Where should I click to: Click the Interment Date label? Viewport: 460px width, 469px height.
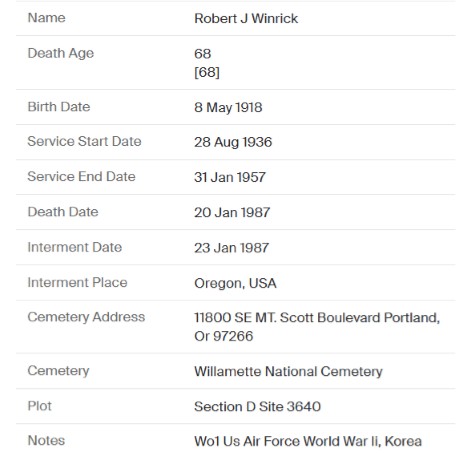pos(75,247)
